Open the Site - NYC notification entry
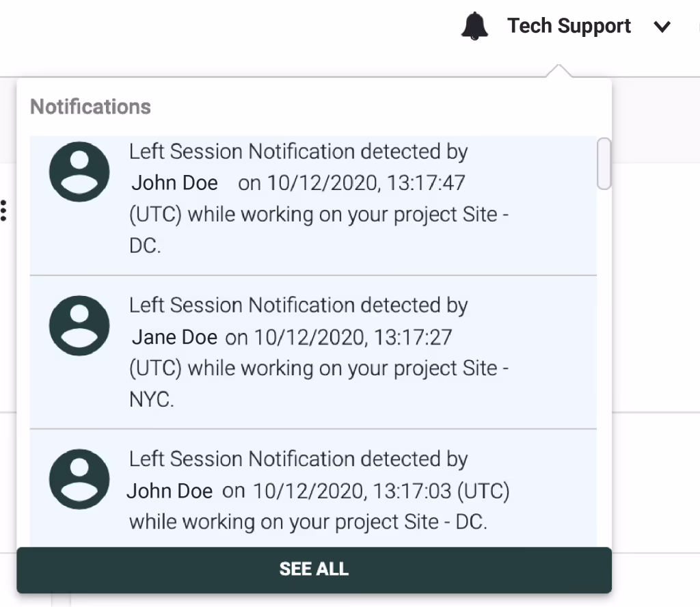The image size is (700, 607). click(313, 353)
